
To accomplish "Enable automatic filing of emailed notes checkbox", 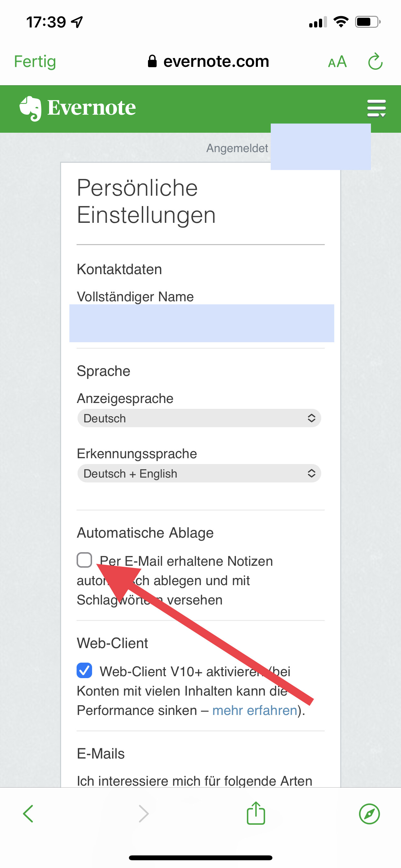I will (x=84, y=560).
